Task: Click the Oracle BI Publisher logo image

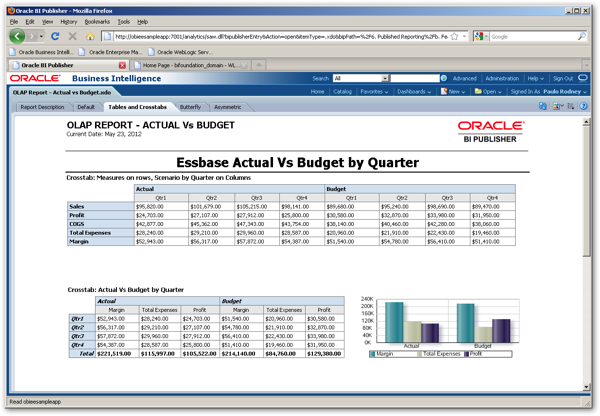Action: [x=491, y=132]
